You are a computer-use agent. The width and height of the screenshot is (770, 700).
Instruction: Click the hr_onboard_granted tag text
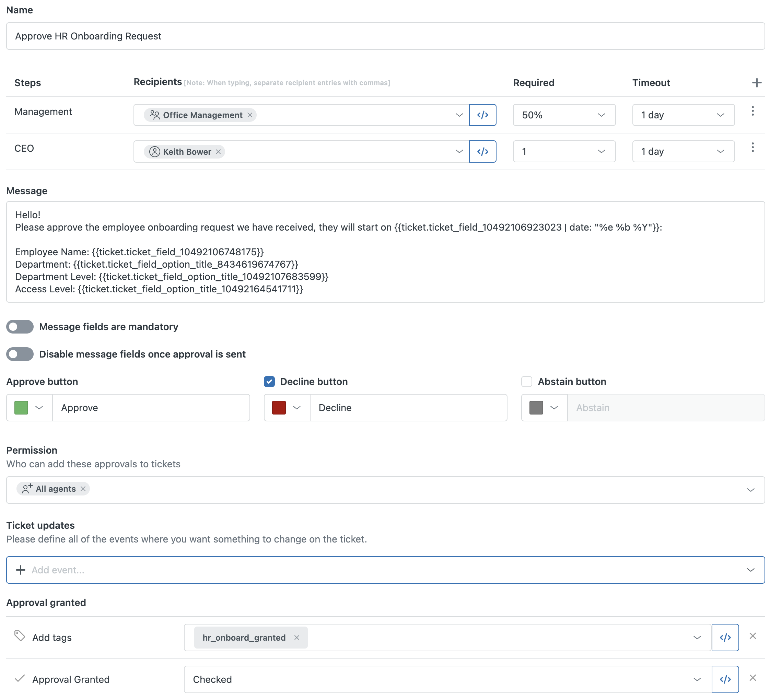pyautogui.click(x=244, y=637)
